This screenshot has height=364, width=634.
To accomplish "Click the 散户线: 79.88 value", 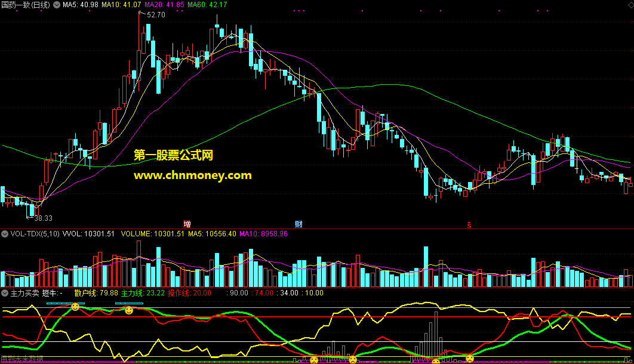I will (x=96, y=293).
